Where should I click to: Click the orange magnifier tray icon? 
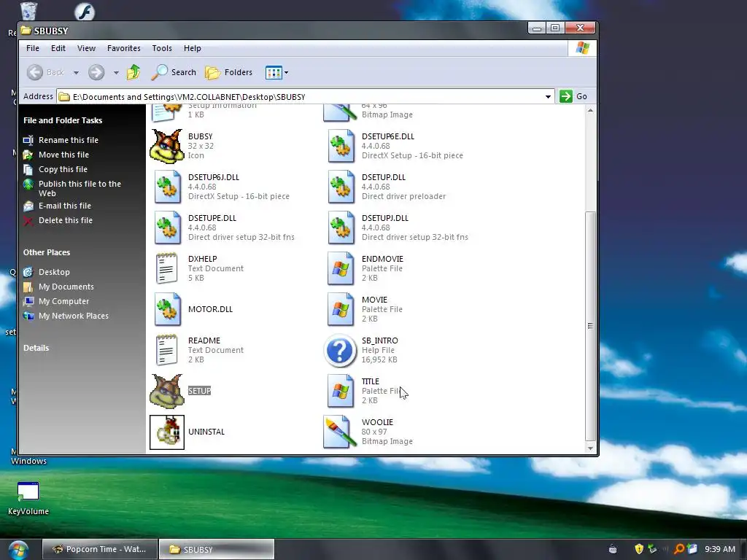679,549
